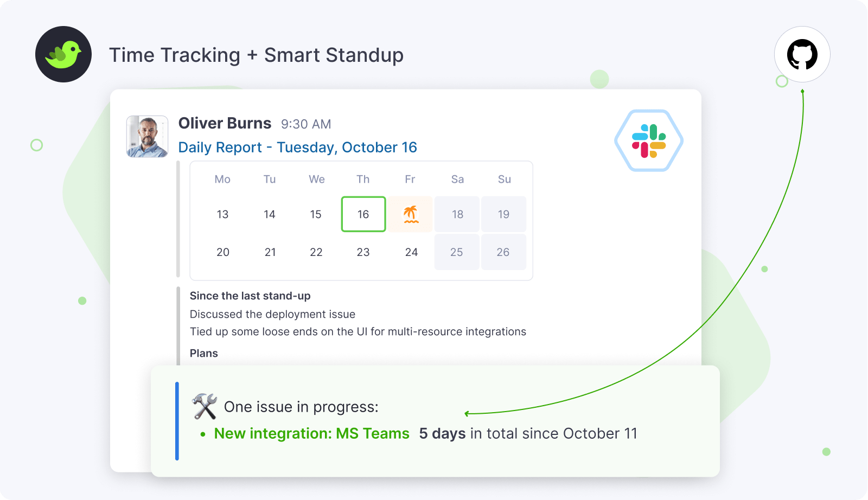The image size is (868, 500).
Task: Select day 13 in the calendar
Action: [222, 214]
